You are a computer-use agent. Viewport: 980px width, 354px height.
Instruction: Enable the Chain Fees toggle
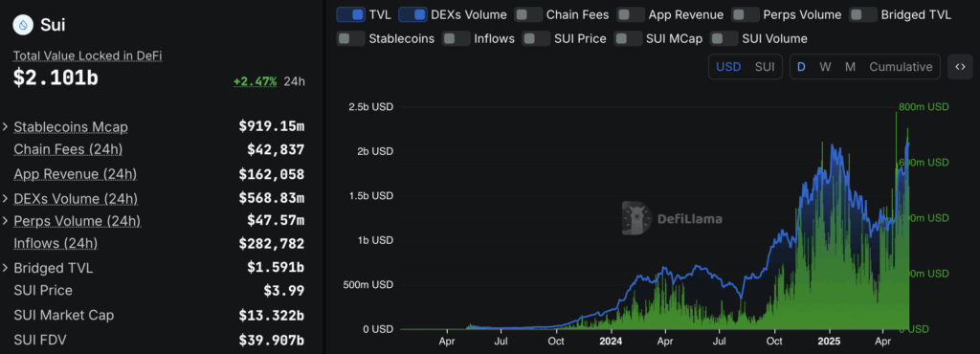coord(528,14)
